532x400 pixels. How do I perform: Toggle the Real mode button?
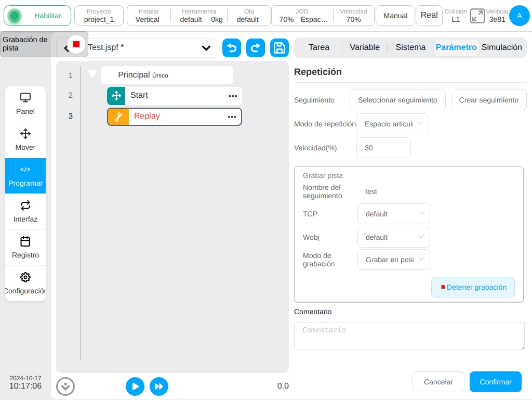pyautogui.click(x=429, y=15)
